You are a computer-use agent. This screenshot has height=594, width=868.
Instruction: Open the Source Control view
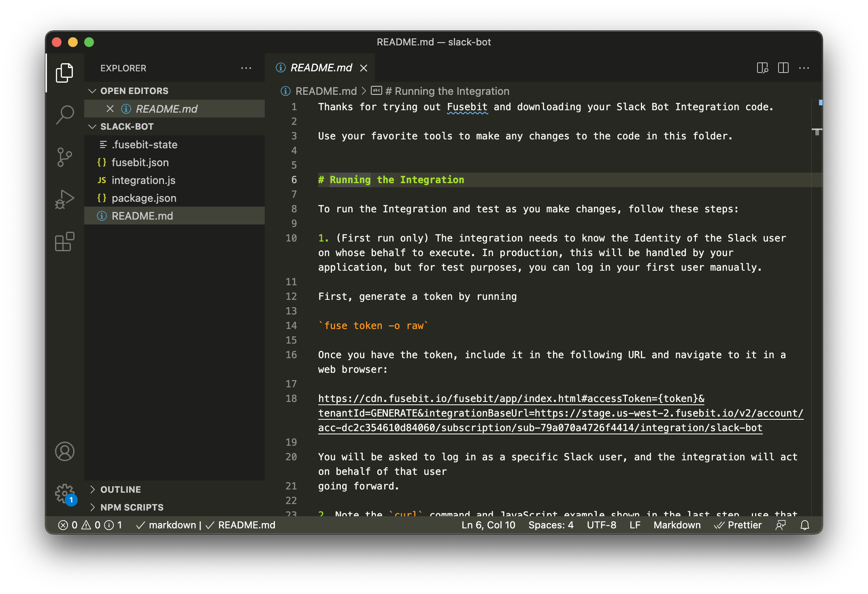[x=64, y=157]
